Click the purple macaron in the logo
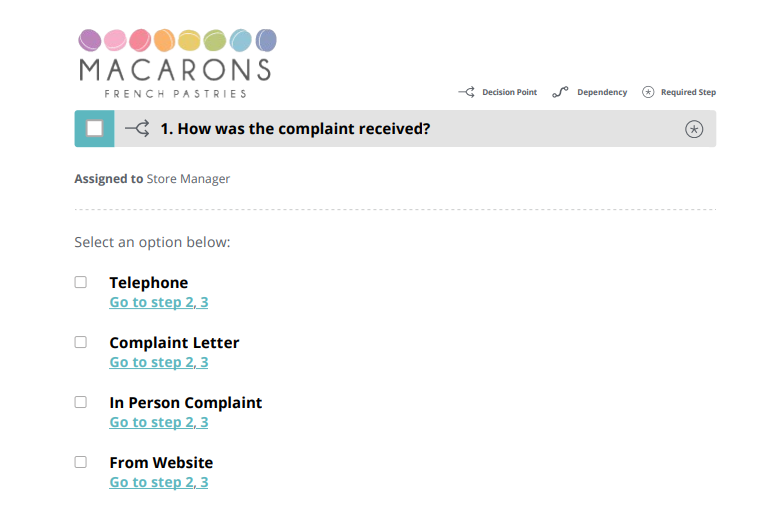783x509 pixels. [90, 40]
